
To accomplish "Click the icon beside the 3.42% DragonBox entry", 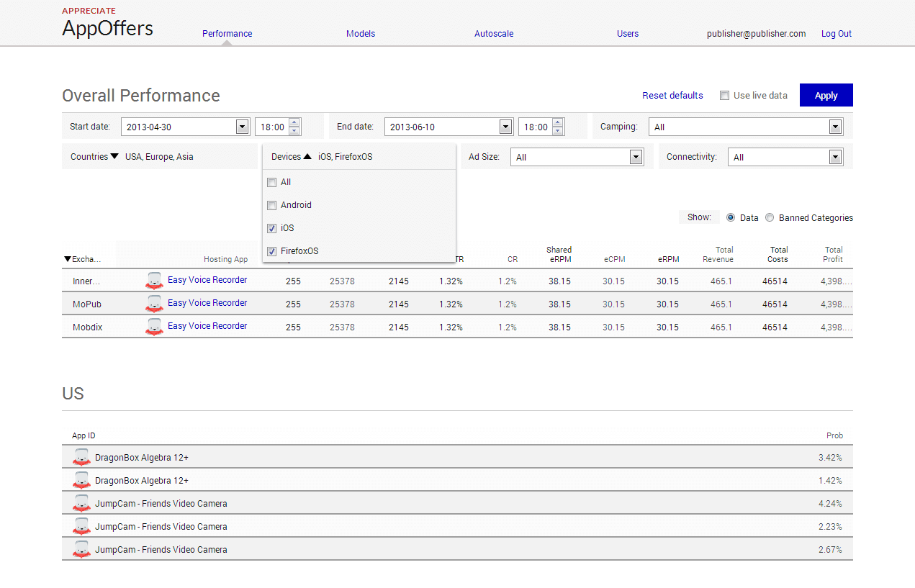I will pos(81,458).
